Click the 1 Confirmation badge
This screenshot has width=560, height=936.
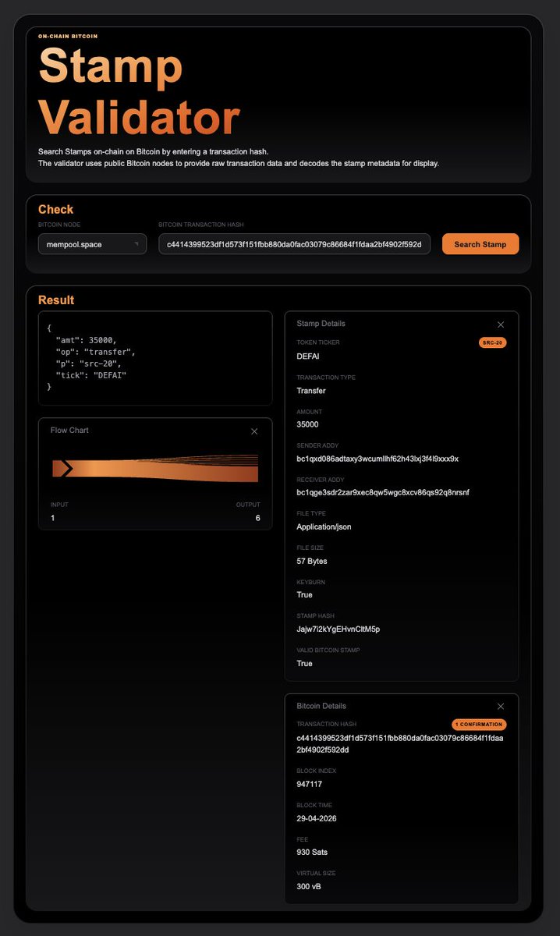tap(479, 725)
